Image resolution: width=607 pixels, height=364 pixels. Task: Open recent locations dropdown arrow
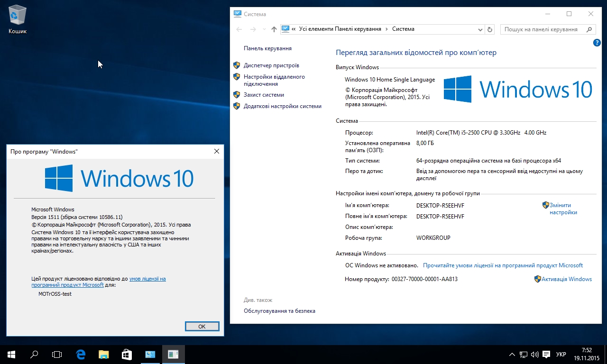point(264,29)
